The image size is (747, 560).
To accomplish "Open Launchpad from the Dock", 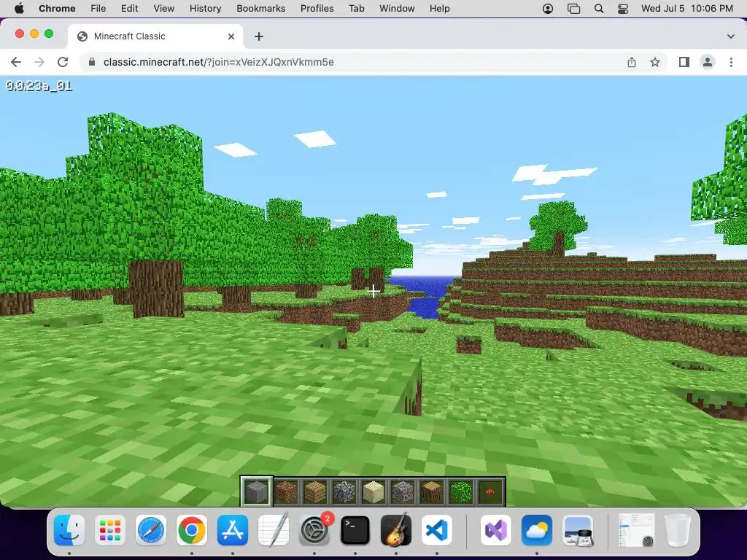I will pyautogui.click(x=110, y=530).
